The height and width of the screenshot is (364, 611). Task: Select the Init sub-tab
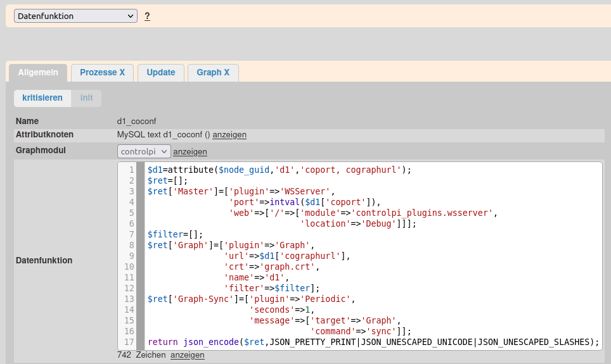click(86, 98)
